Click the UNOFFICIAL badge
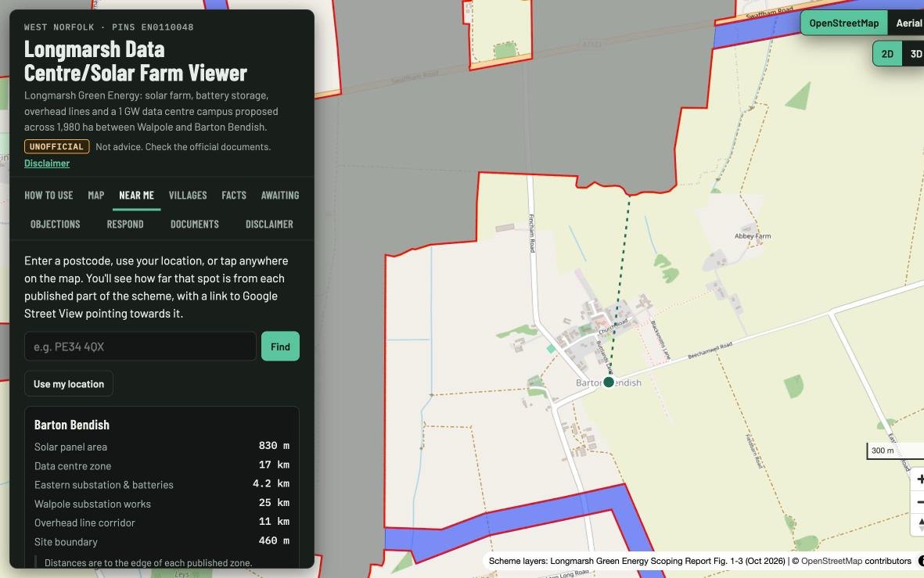Image resolution: width=924 pixels, height=578 pixels. pyautogui.click(x=56, y=147)
